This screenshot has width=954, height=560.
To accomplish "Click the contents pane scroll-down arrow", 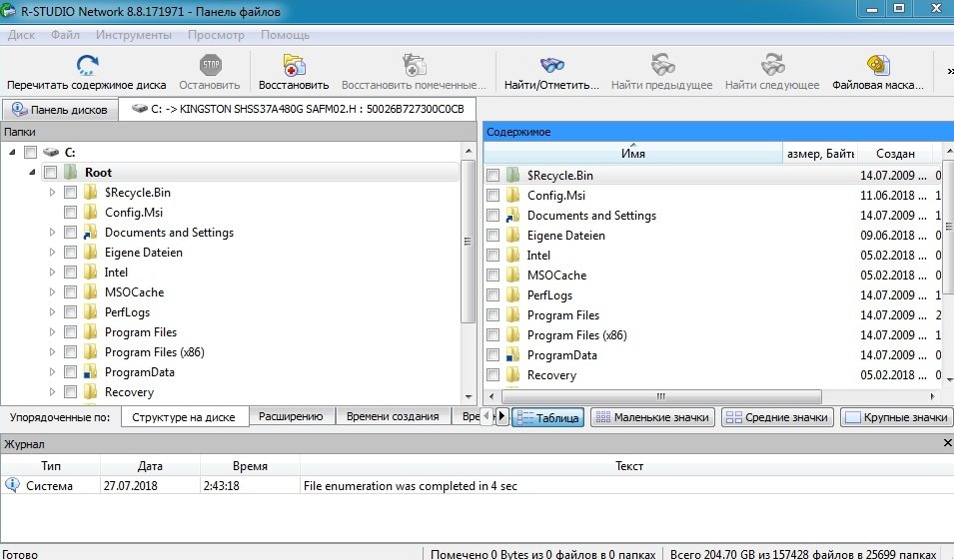I will [x=949, y=380].
